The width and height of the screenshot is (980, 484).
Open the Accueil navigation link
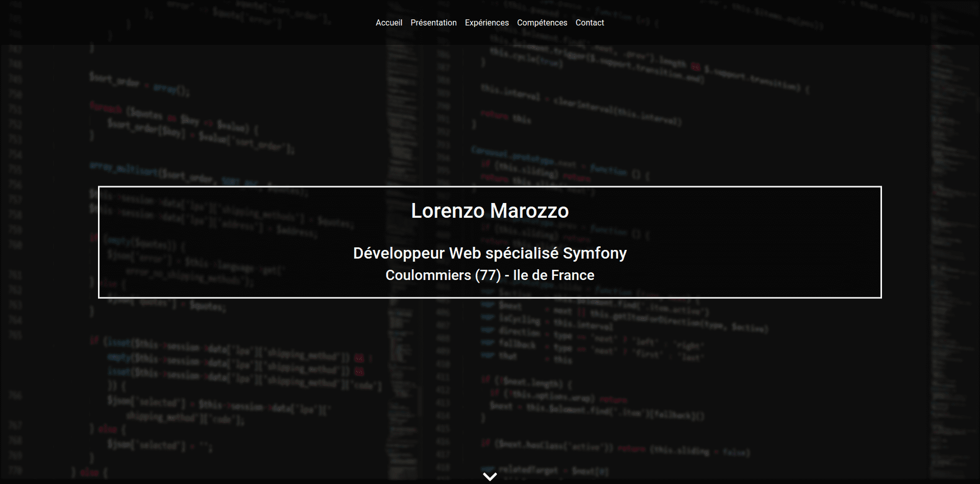tap(388, 22)
